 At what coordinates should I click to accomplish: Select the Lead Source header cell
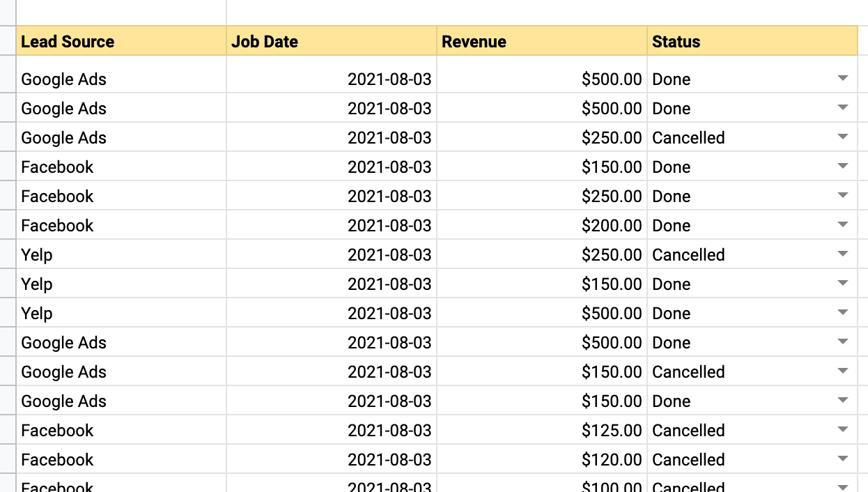click(121, 41)
